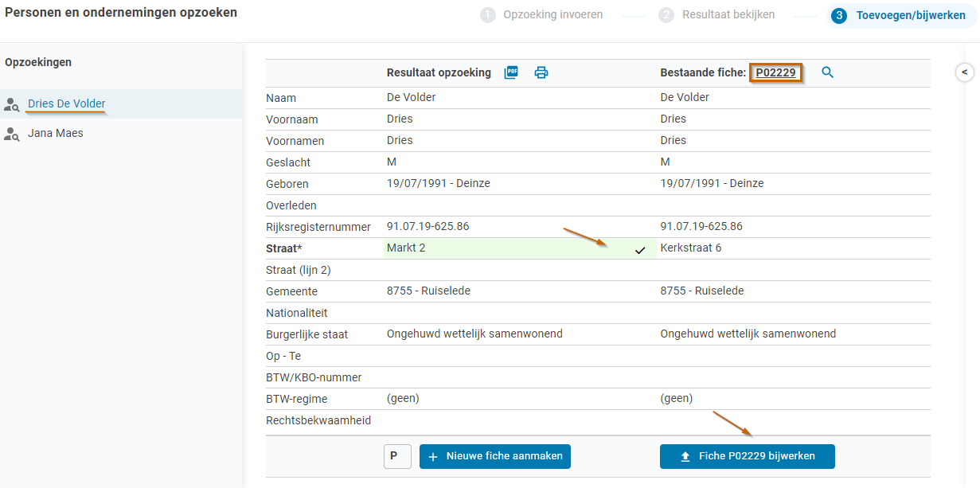Click Rijksregisternummer 91.07.19-625.86 in Resultaat opzoeking column

pos(428,226)
